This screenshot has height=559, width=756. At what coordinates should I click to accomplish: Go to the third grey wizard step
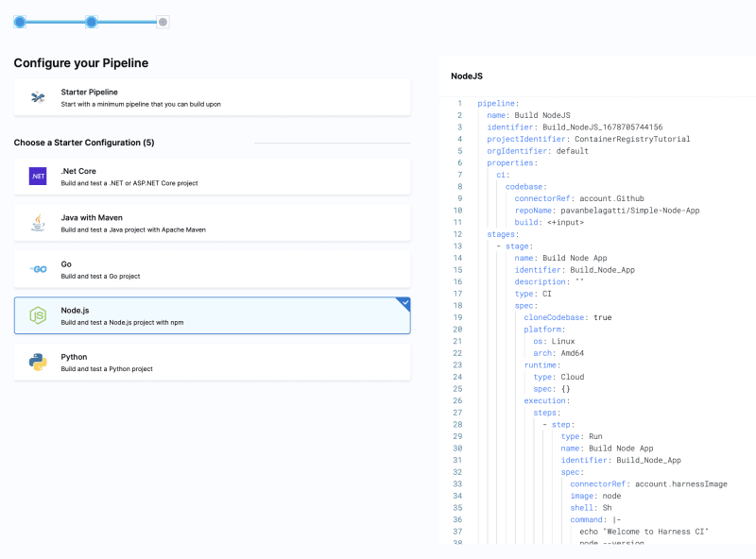(163, 22)
